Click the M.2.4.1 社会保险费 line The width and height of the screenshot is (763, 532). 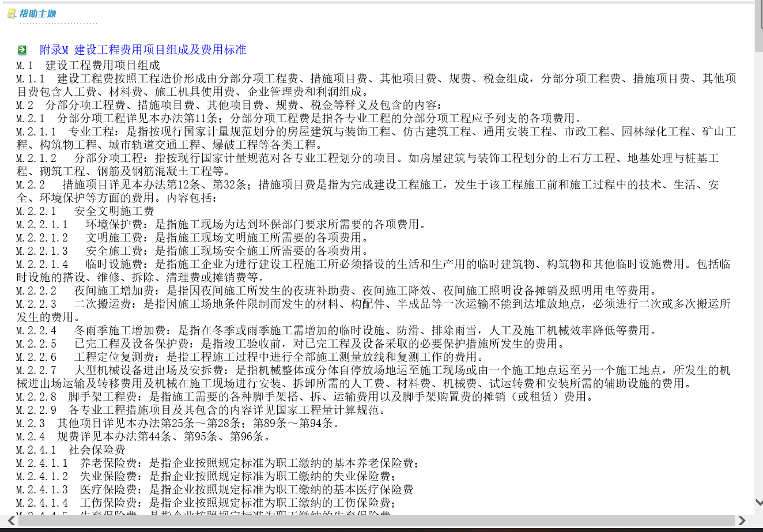tap(71, 450)
